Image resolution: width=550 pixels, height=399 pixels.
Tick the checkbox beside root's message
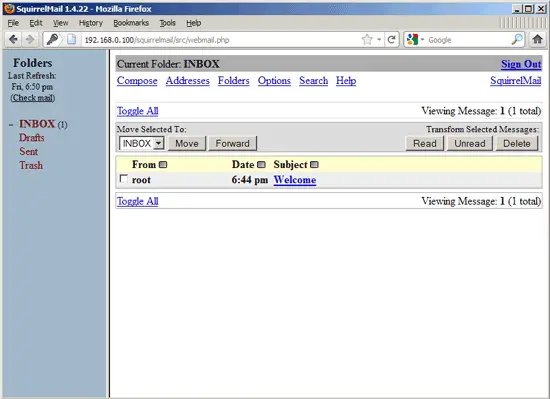[123, 179]
